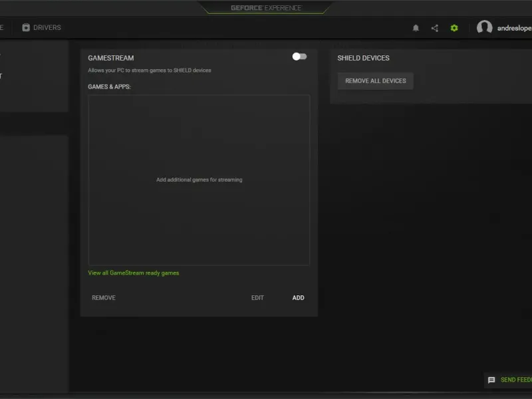Click the 'Allows your PC to stream games' description
Image resolution: width=532 pixels, height=399 pixels.
click(149, 70)
